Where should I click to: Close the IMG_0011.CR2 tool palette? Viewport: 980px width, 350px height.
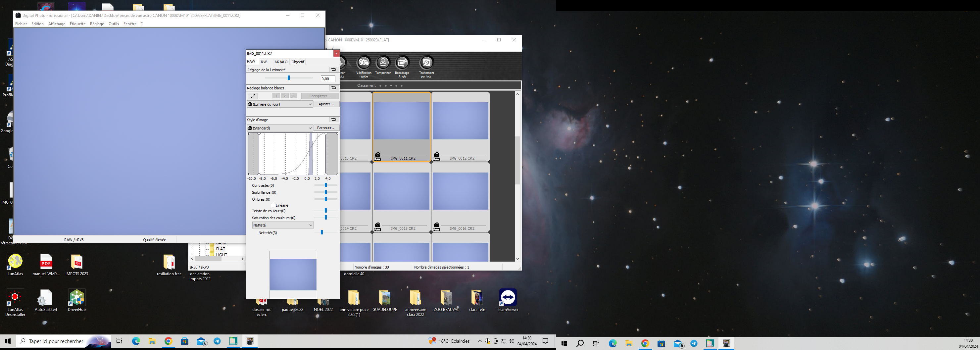click(x=336, y=54)
